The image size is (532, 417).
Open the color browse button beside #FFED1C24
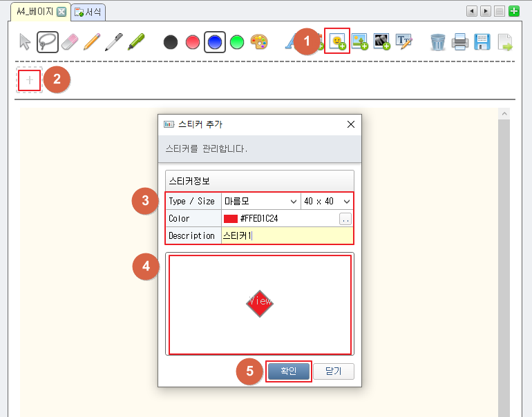pyautogui.click(x=345, y=218)
